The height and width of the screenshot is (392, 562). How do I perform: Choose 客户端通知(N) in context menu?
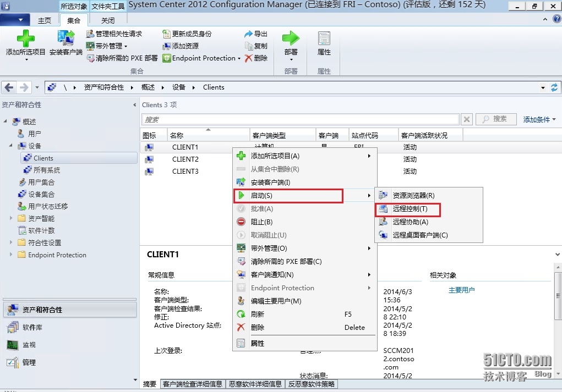pyautogui.click(x=304, y=275)
